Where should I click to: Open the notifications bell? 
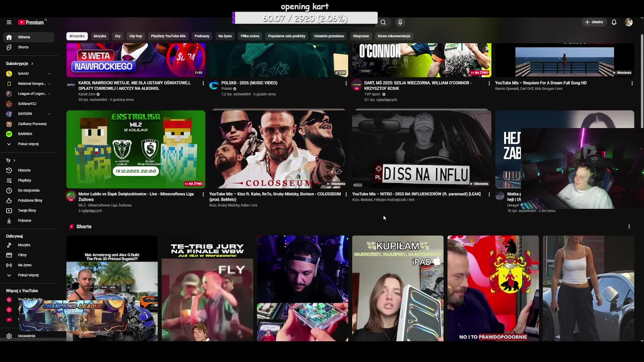click(614, 22)
